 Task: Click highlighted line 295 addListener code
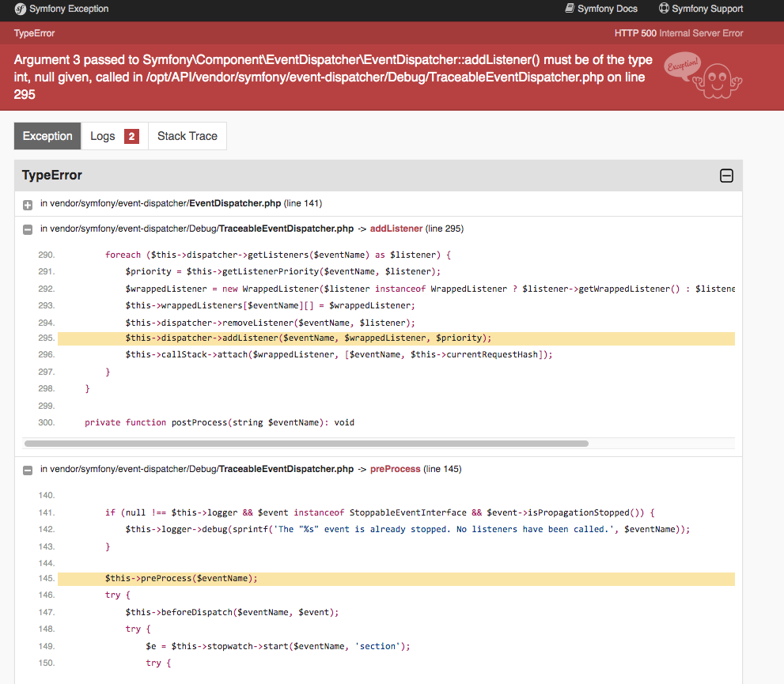(308, 338)
